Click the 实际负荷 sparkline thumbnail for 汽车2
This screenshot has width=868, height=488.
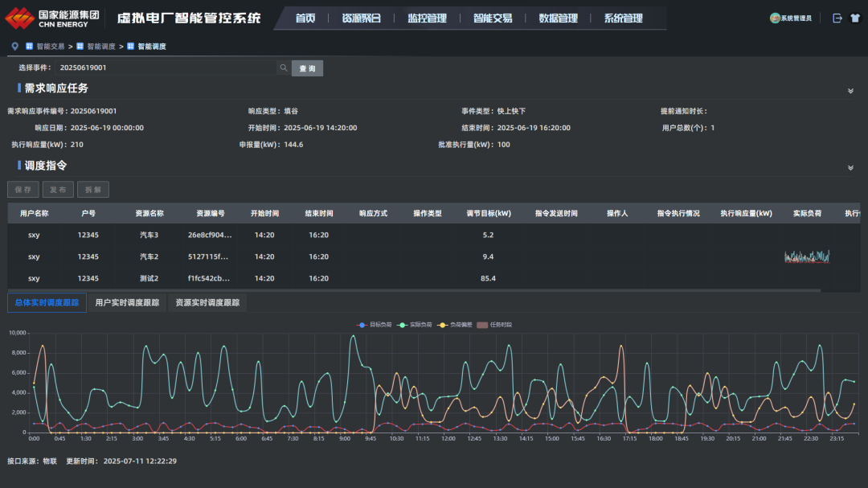pos(807,256)
